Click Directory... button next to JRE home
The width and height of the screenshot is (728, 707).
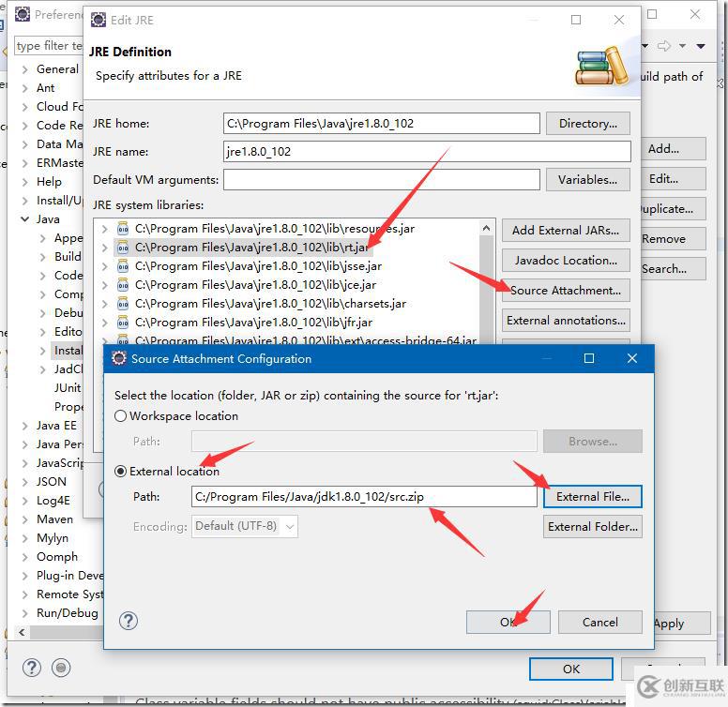pos(588,124)
